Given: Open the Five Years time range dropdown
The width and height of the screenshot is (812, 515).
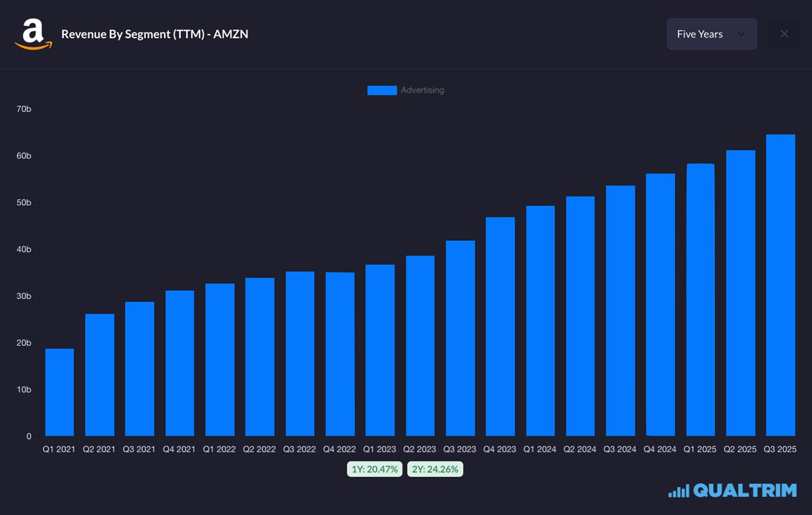Looking at the screenshot, I should click(x=711, y=34).
